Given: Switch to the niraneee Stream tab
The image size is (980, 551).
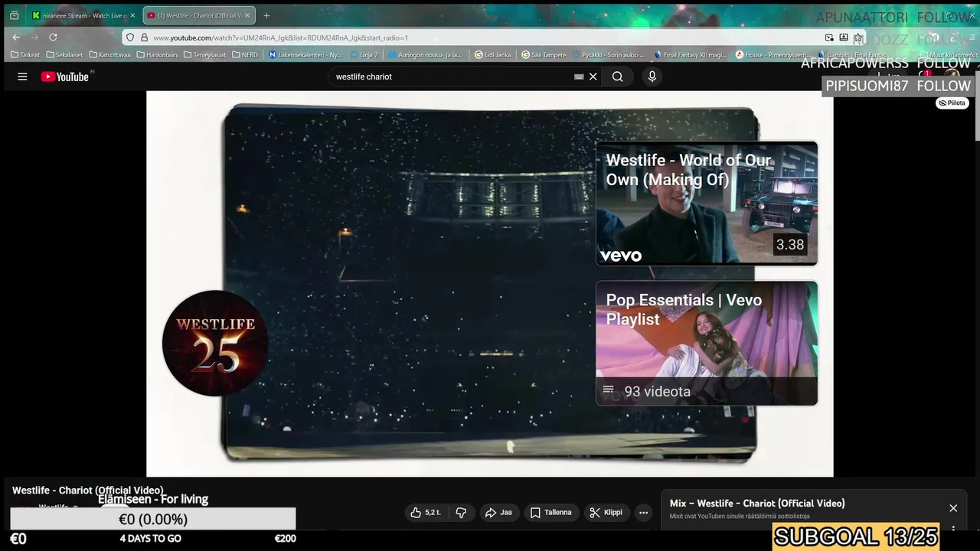Looking at the screenshot, I should point(83,15).
